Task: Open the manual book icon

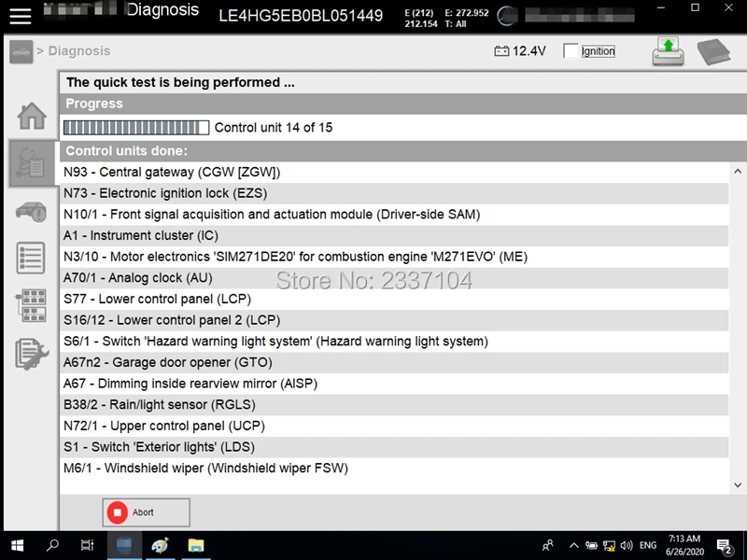Action: [x=713, y=51]
